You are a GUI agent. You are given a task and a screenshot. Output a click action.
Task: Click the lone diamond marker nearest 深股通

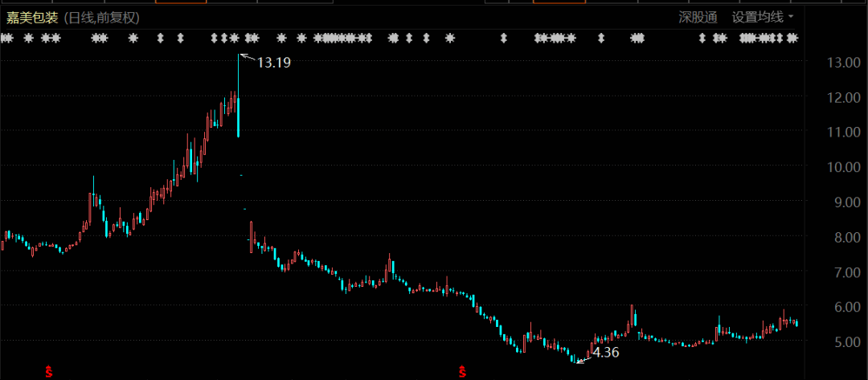coord(702,39)
